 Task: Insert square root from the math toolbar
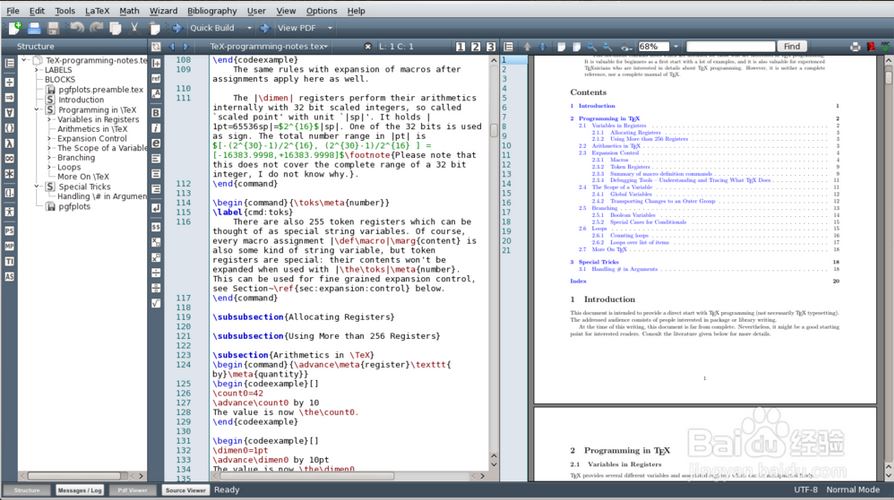point(156,302)
